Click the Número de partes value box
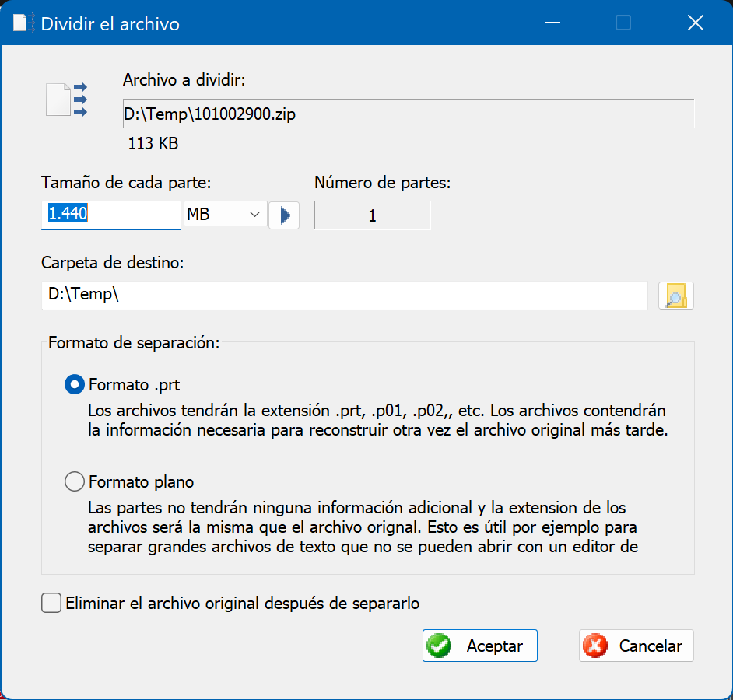This screenshot has width=733, height=700. click(x=373, y=215)
